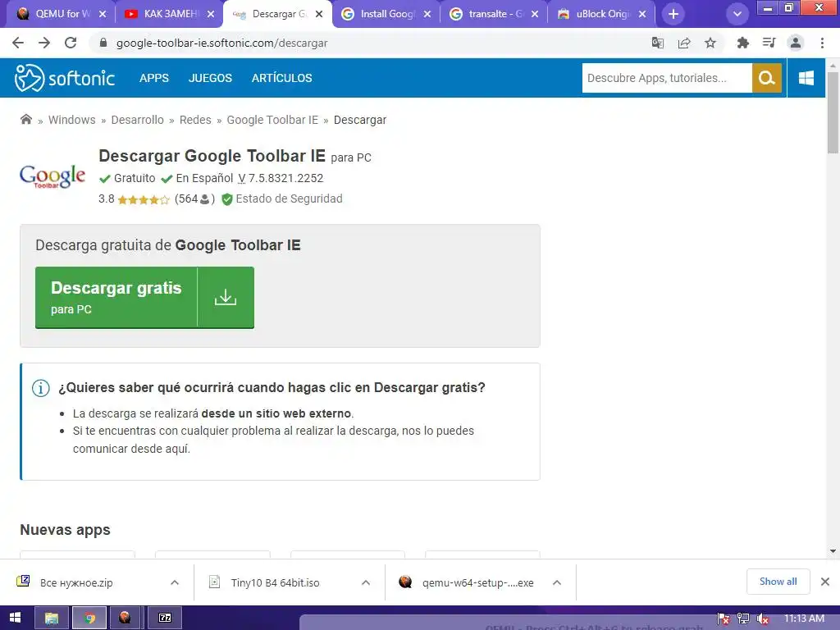This screenshot has width=840, height=630.
Task: Go to home via breadcrumb house icon
Action: tap(25, 119)
